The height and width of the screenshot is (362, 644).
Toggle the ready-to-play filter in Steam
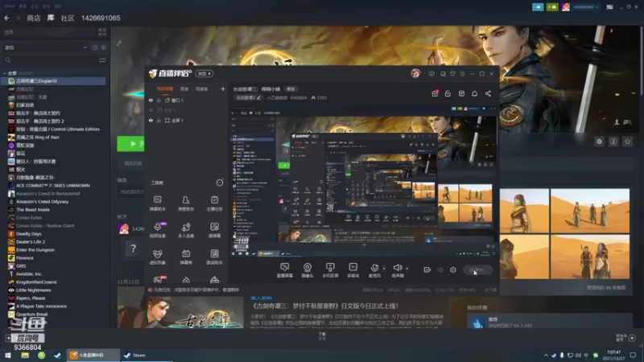(x=104, y=47)
